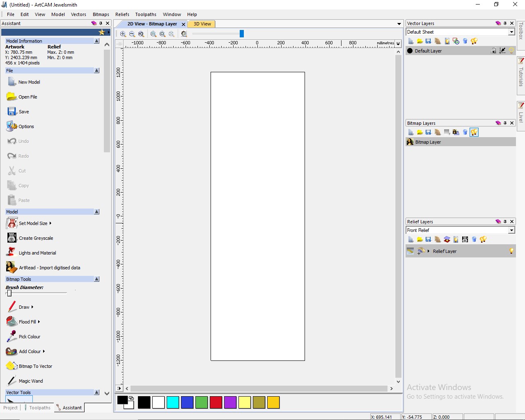Switch to the 3D View tab
Screen dimensions: 525x420
tap(202, 24)
